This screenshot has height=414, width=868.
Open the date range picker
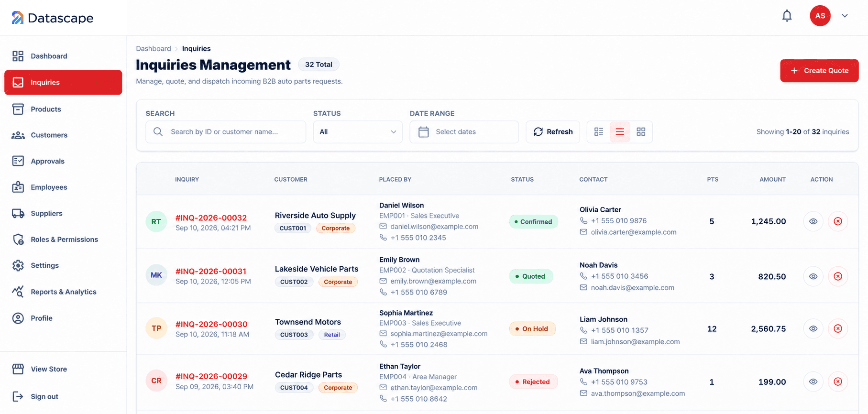click(464, 132)
